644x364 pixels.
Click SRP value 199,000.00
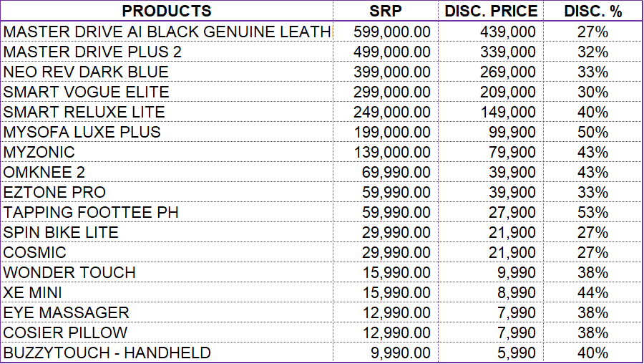click(385, 132)
